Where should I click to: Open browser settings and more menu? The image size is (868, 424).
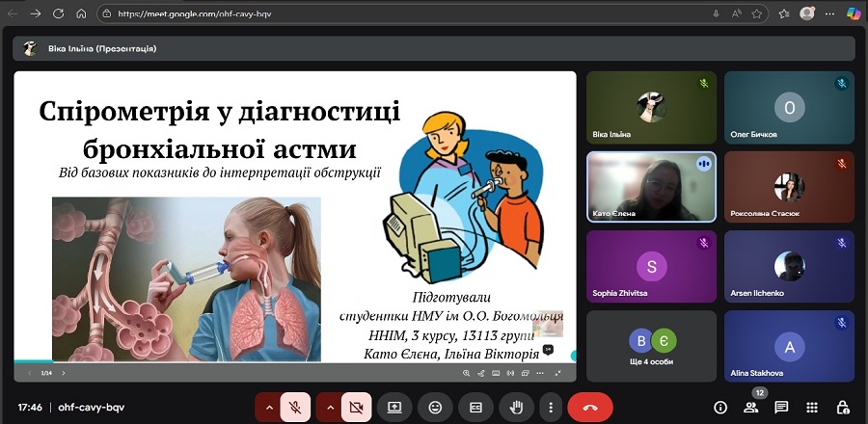(827, 14)
